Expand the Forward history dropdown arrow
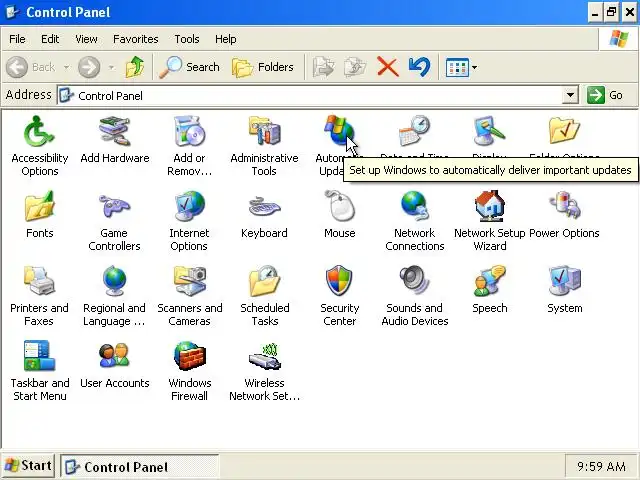 point(111,67)
